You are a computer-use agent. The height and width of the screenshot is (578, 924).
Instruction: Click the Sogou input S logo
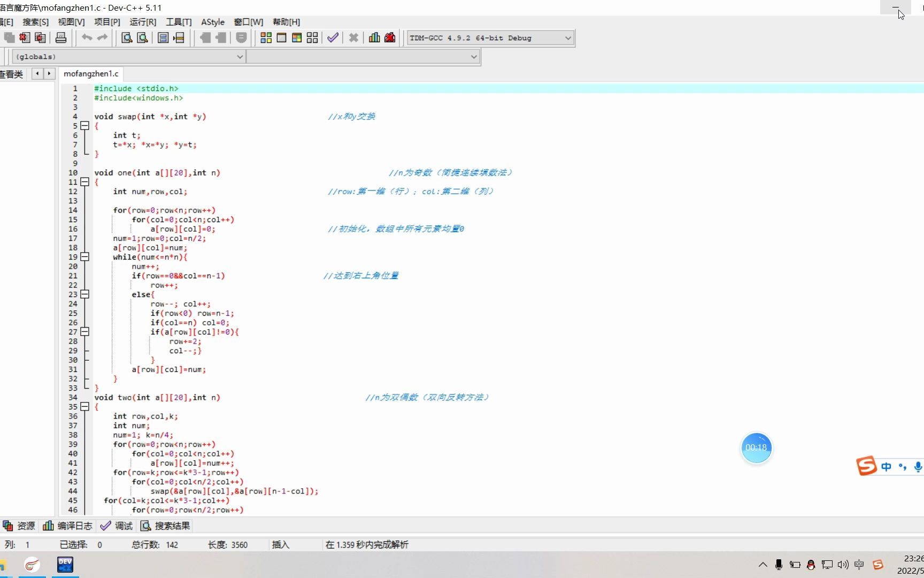tap(866, 466)
